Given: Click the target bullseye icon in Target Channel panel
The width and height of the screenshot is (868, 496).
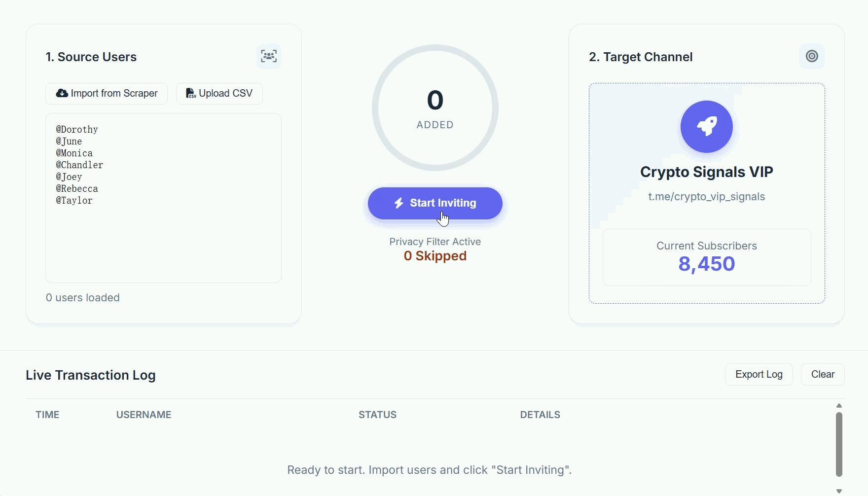Looking at the screenshot, I should pos(811,56).
